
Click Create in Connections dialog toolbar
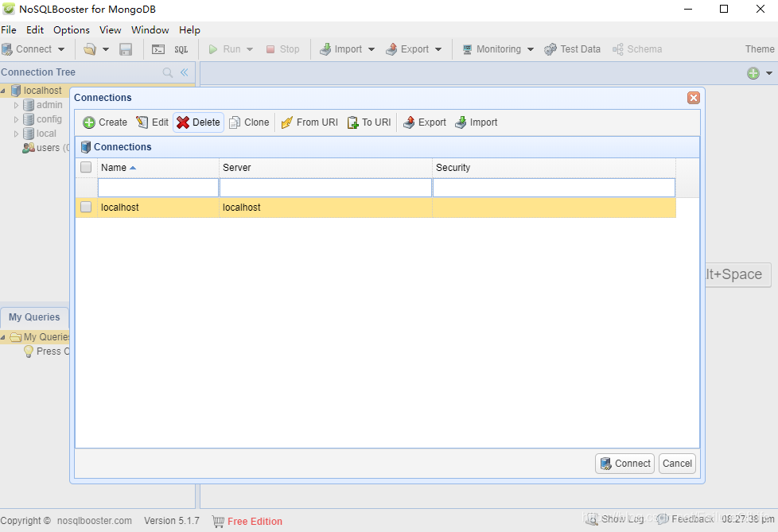105,122
